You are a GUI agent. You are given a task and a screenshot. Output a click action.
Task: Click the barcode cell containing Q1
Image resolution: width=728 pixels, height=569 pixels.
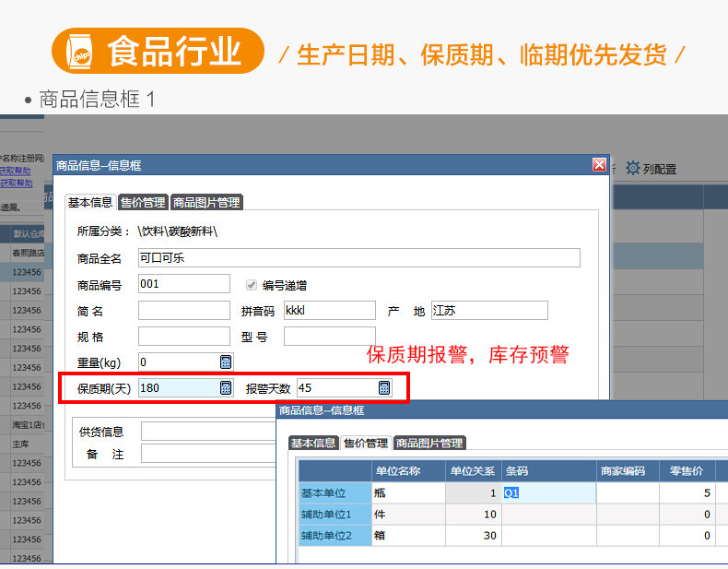click(549, 492)
